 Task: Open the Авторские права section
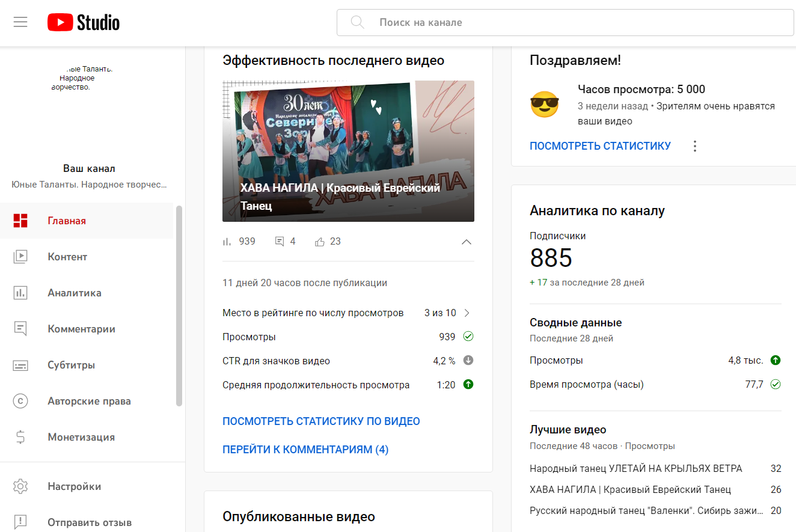(87, 401)
